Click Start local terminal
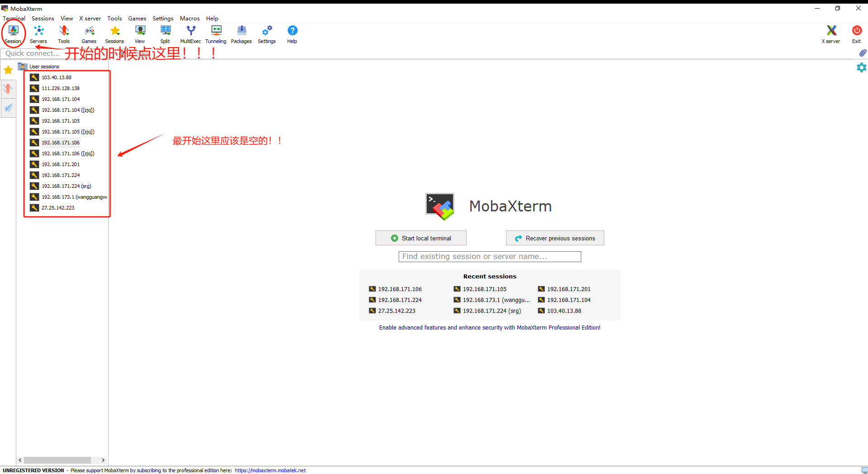This screenshot has width=868, height=474. click(x=420, y=238)
